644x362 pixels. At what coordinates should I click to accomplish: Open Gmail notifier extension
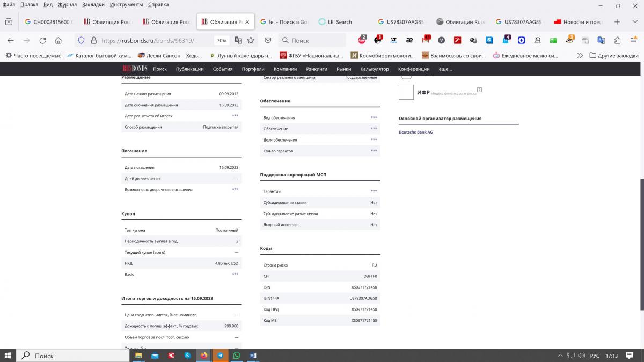(426, 39)
